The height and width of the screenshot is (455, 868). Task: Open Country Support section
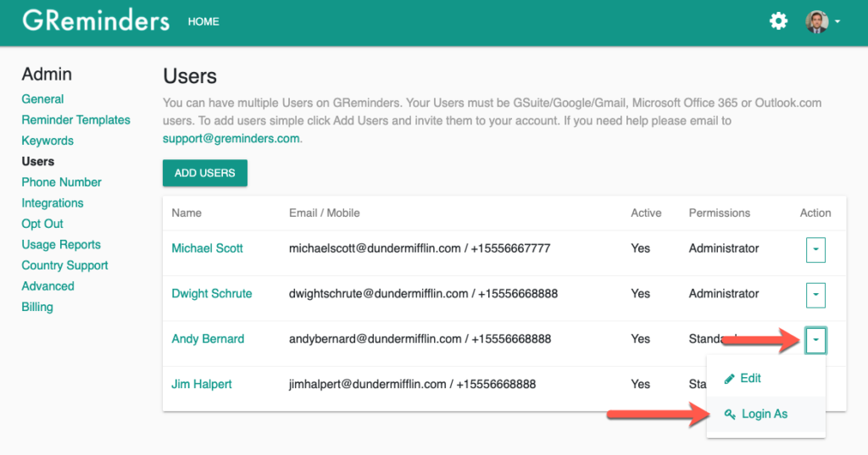(x=64, y=265)
